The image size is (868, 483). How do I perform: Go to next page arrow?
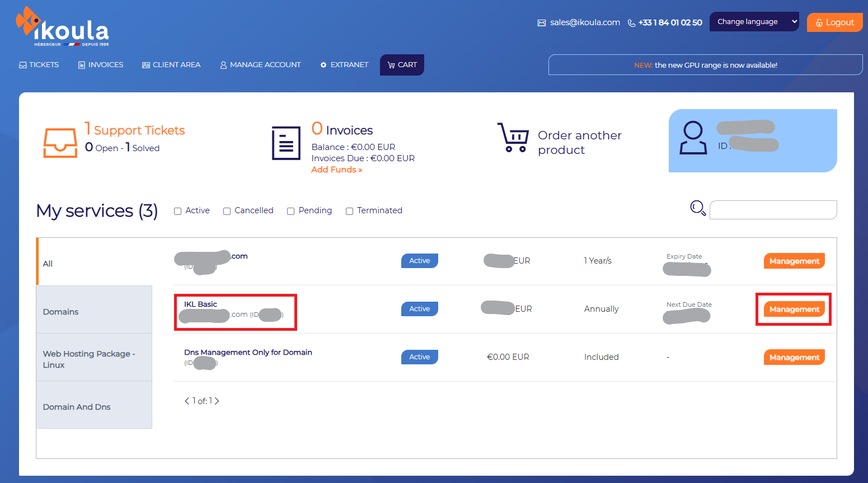[217, 401]
